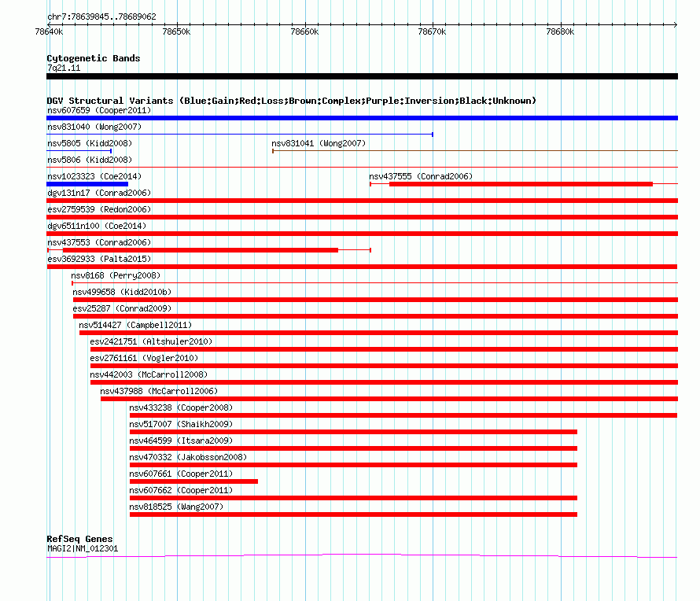Click the RefSeq Genes track title
Image resolution: width=700 pixels, height=601 pixels.
click(x=79, y=539)
